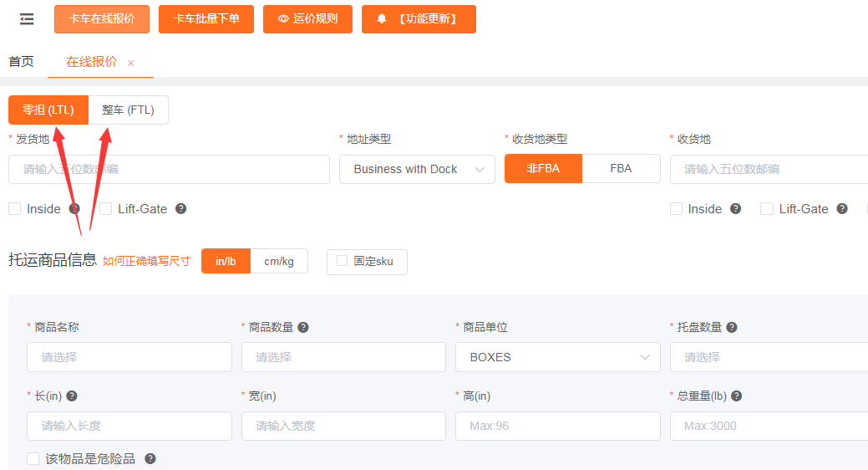The image size is (868, 470).
Task: Open help icon next to 总重量(lb)
Action: tap(736, 396)
